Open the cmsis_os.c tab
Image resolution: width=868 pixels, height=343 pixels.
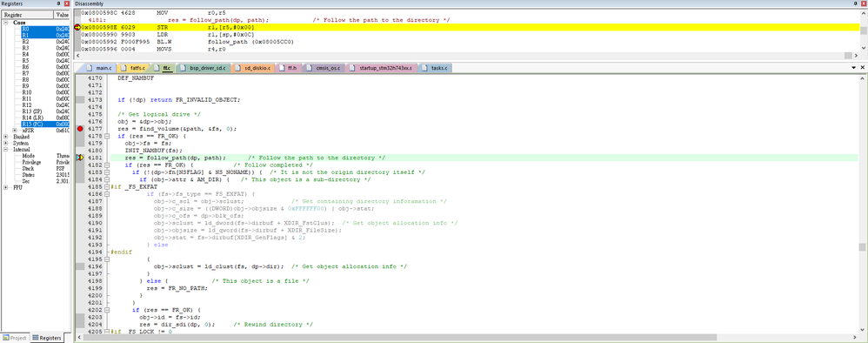[324, 68]
